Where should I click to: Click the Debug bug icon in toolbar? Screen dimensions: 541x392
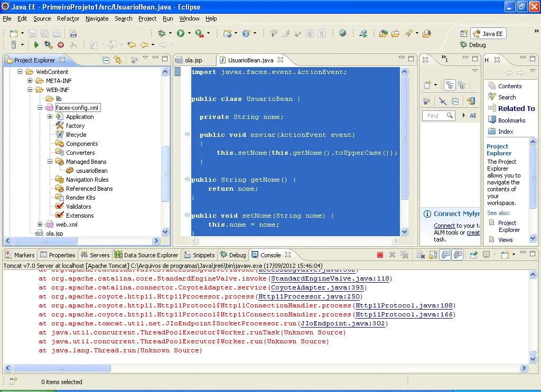tap(162, 33)
